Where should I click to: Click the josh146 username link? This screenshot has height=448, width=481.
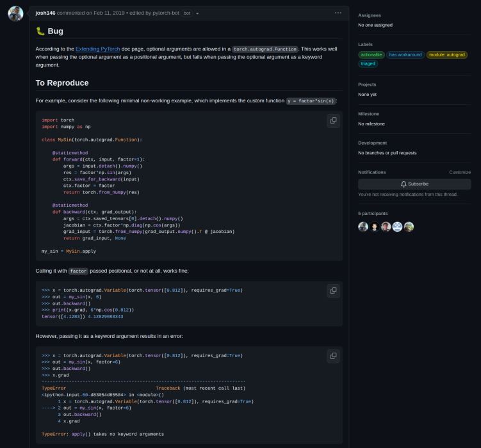[45, 13]
